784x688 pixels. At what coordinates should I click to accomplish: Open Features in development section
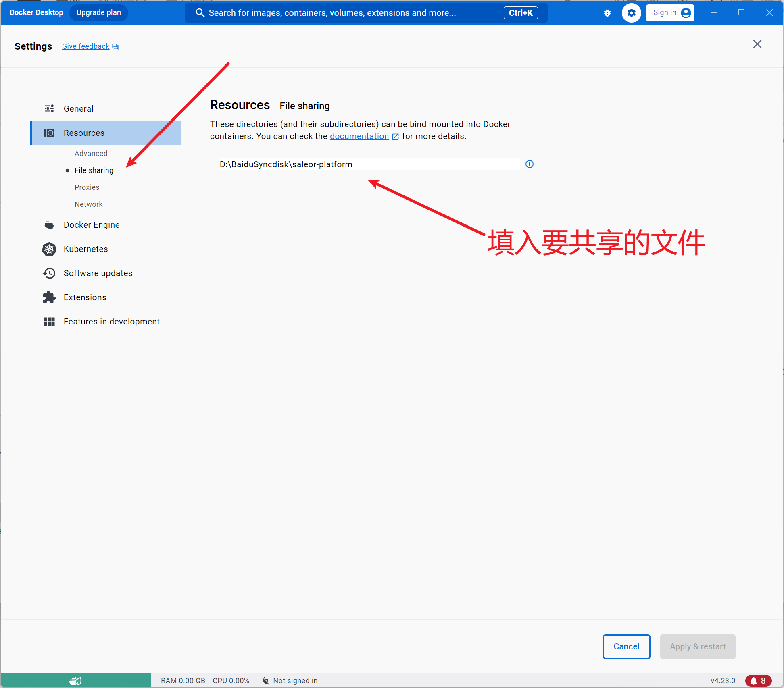point(111,322)
